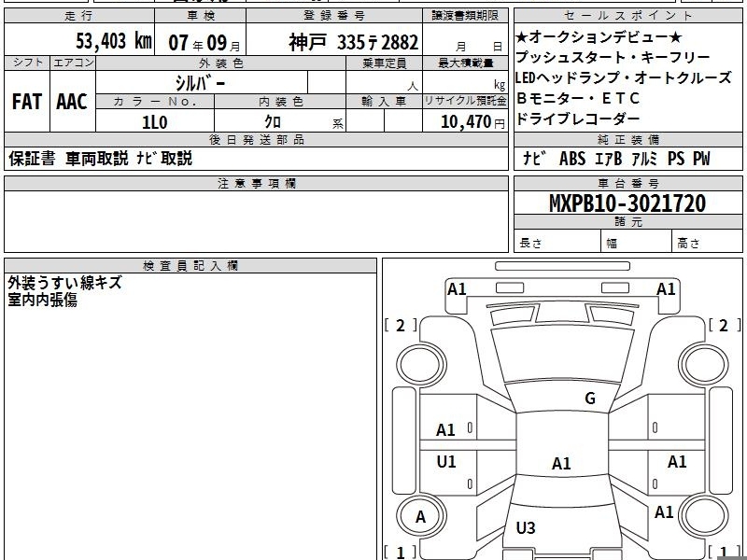Click the A mark on wheel
The image size is (747, 560).
click(420, 517)
